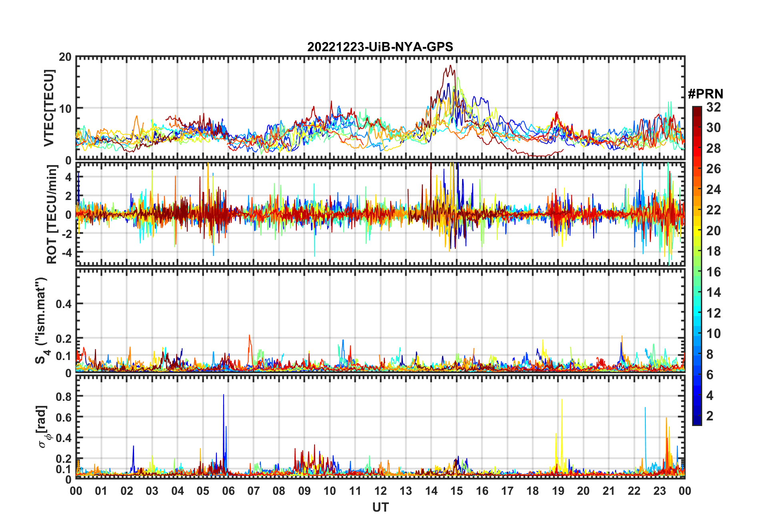Pick the cyan color at PRN 12
This screenshot has width=761, height=532.
(697, 313)
